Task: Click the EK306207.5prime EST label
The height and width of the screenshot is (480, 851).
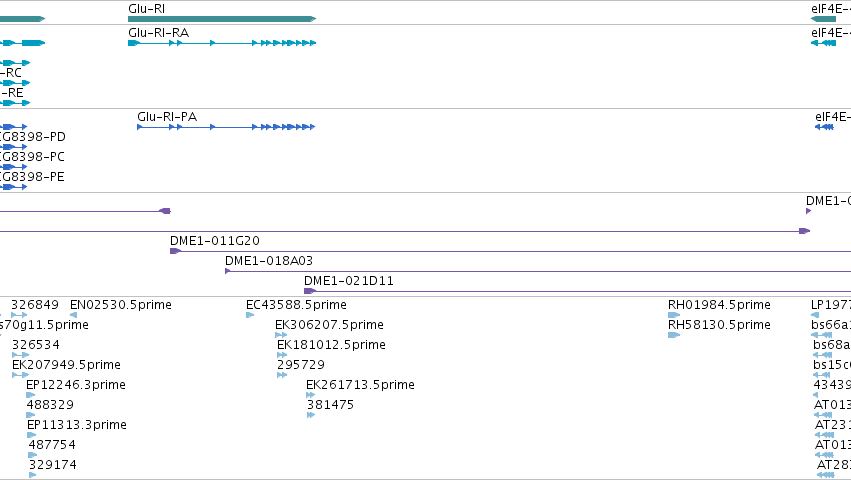Action: click(x=329, y=325)
